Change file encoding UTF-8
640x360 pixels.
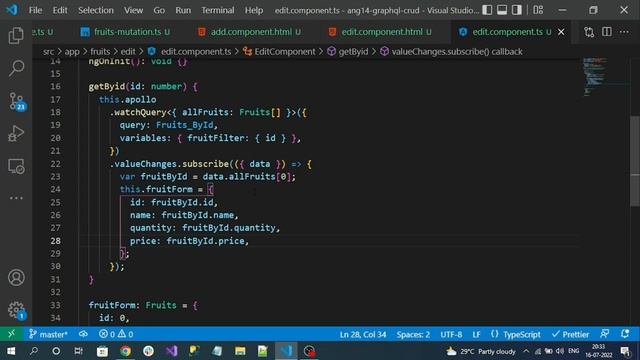tap(451, 334)
